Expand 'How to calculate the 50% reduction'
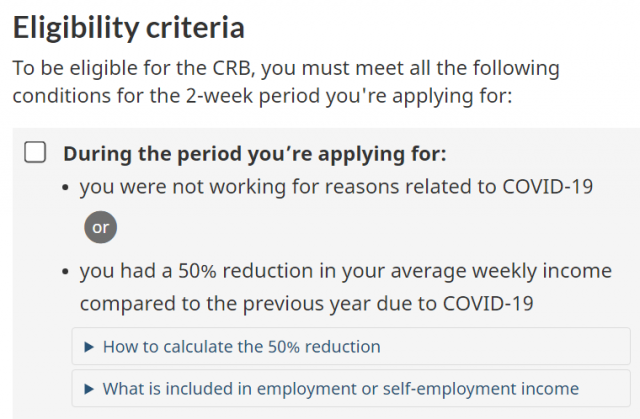640x419 pixels. coord(351,346)
